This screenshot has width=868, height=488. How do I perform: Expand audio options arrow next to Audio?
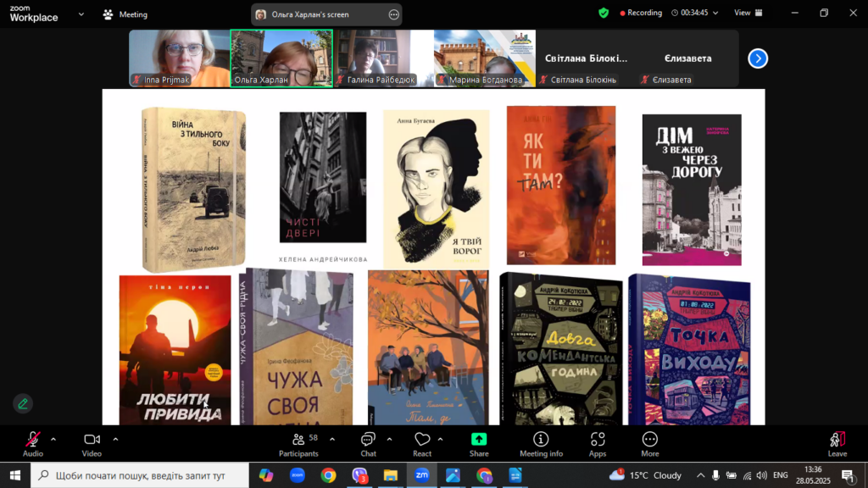(x=53, y=440)
